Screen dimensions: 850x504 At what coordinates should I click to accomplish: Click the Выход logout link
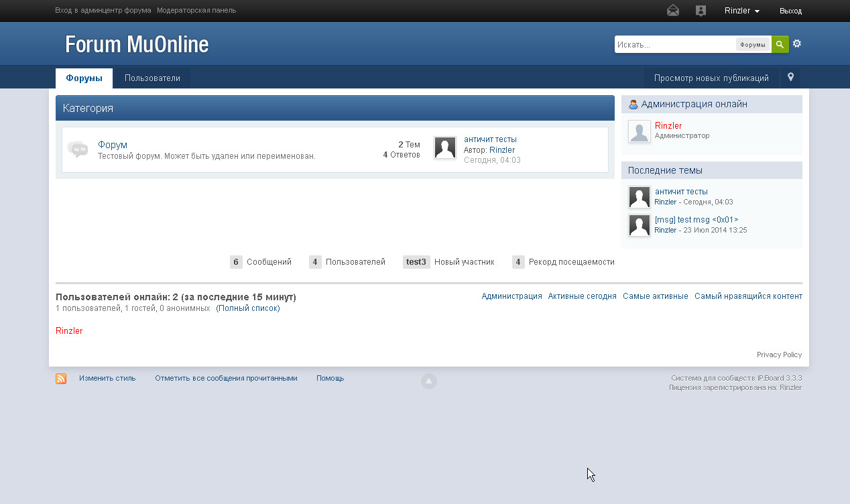click(790, 11)
